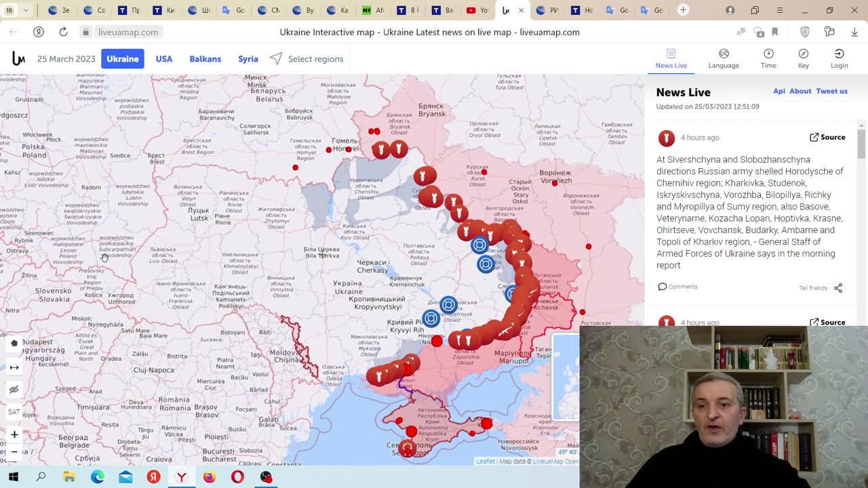This screenshot has width=868, height=488.
Task: Close the active Liveuamap tab
Action: (521, 10)
